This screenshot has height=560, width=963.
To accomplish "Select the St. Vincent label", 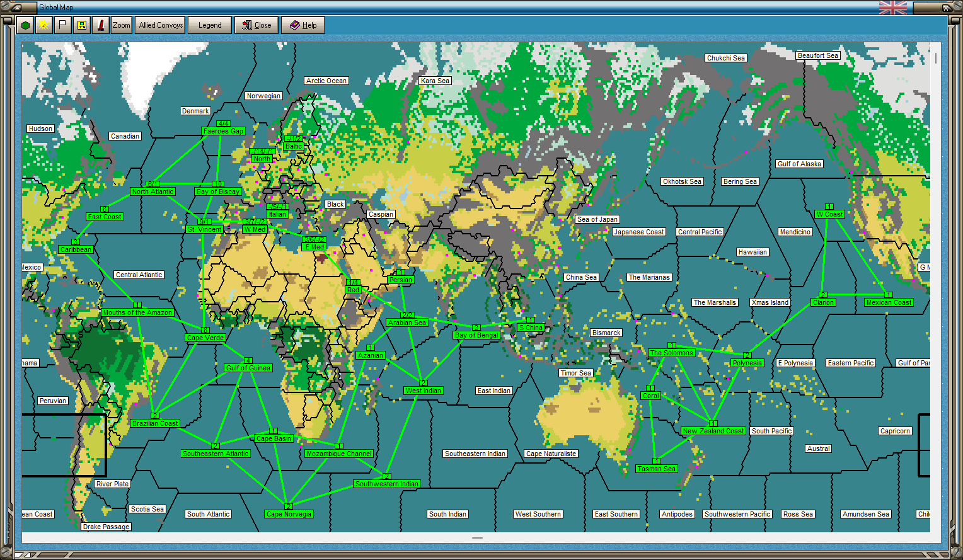I will tap(205, 229).
